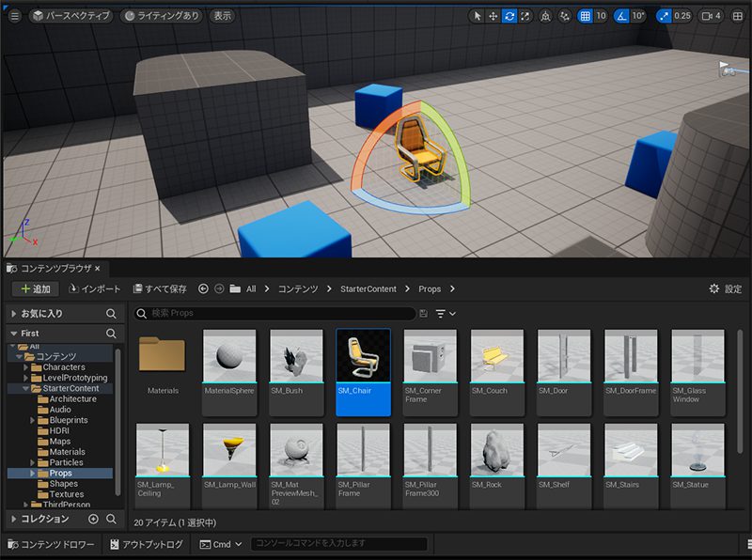752x560 pixels.
Task: Select the Translate (move) transform tool
Action: pyautogui.click(x=493, y=16)
